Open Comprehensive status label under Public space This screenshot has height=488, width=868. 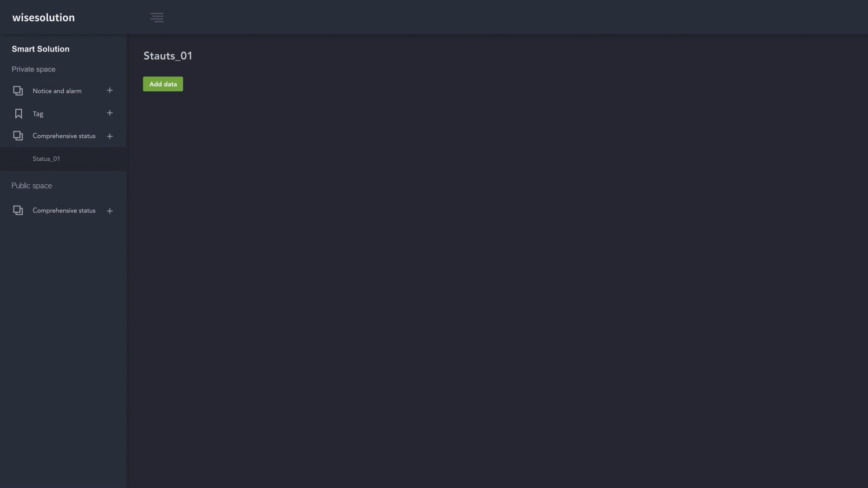[x=64, y=211]
